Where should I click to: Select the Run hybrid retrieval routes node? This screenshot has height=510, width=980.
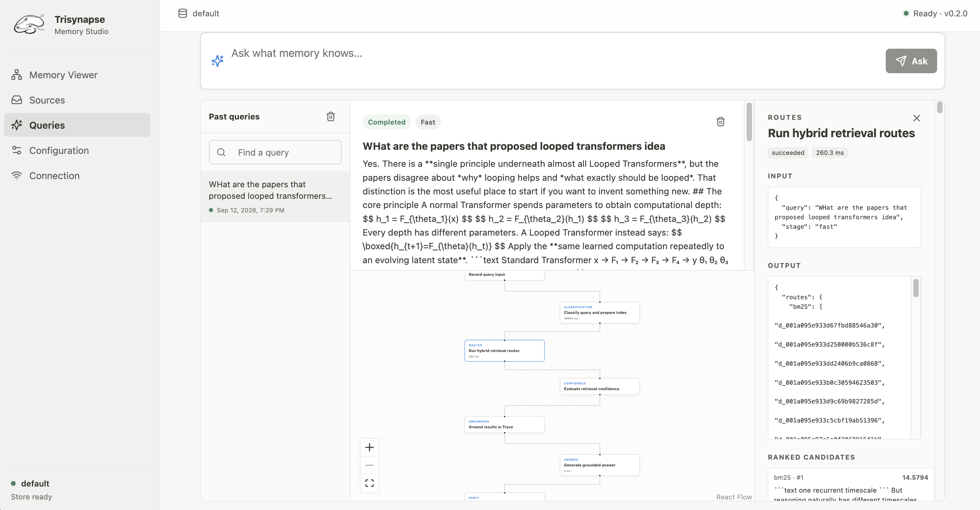click(x=504, y=351)
